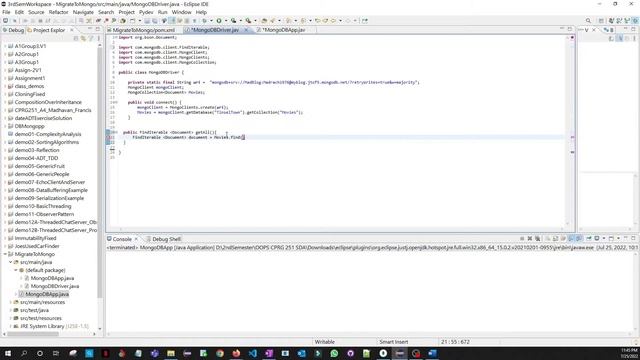Click Display Selected Console icon
The image size is (640, 360).
597,238
